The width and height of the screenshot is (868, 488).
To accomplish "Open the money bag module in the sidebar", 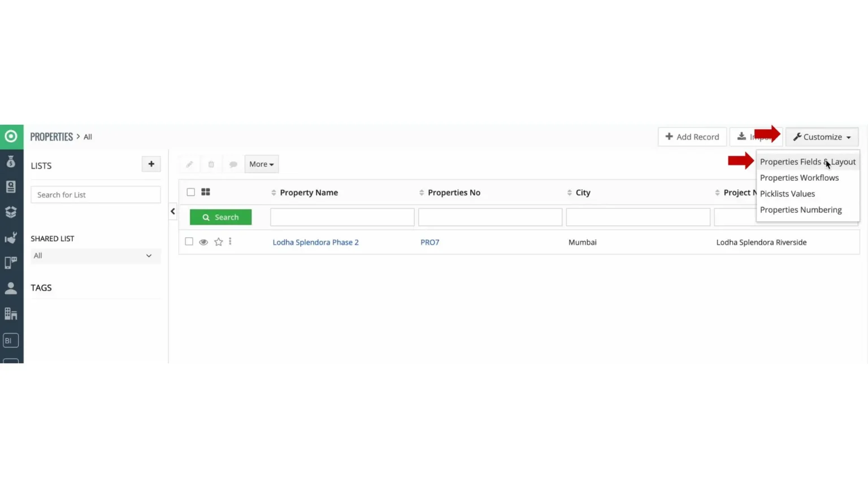I will click(x=11, y=162).
